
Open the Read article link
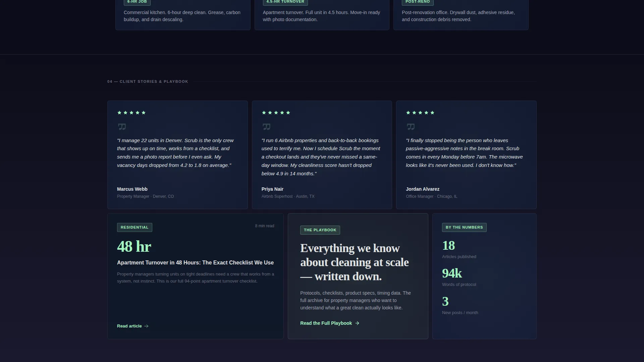pyautogui.click(x=133, y=326)
